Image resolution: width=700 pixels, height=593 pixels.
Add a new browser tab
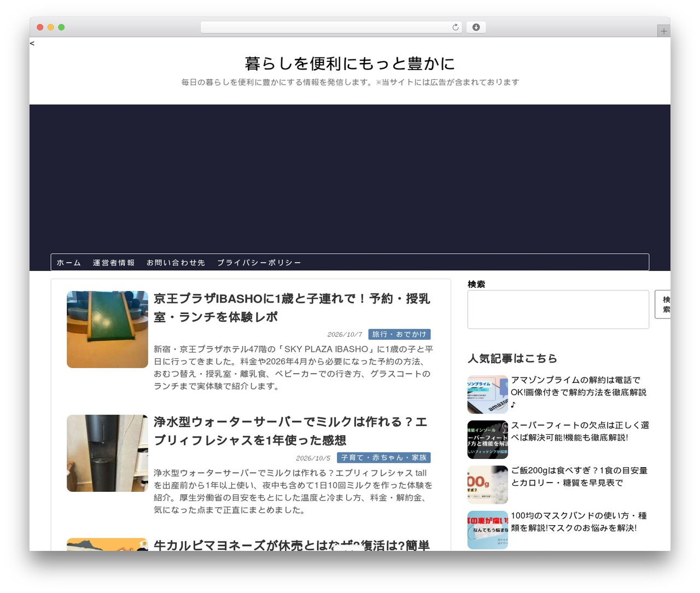point(663,31)
